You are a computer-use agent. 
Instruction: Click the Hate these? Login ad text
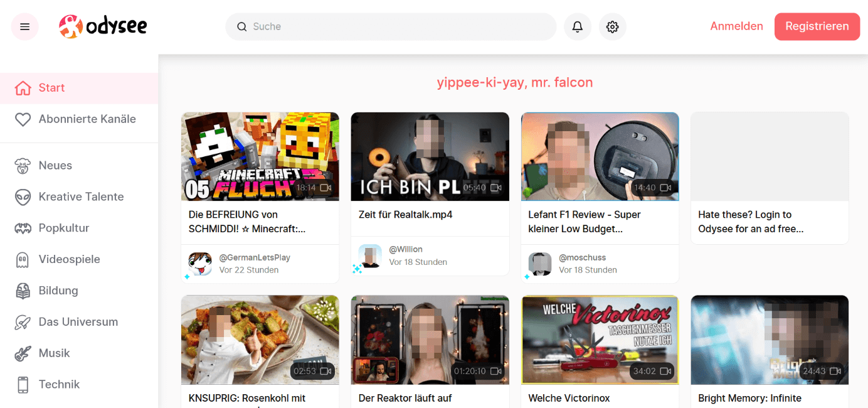pos(751,222)
